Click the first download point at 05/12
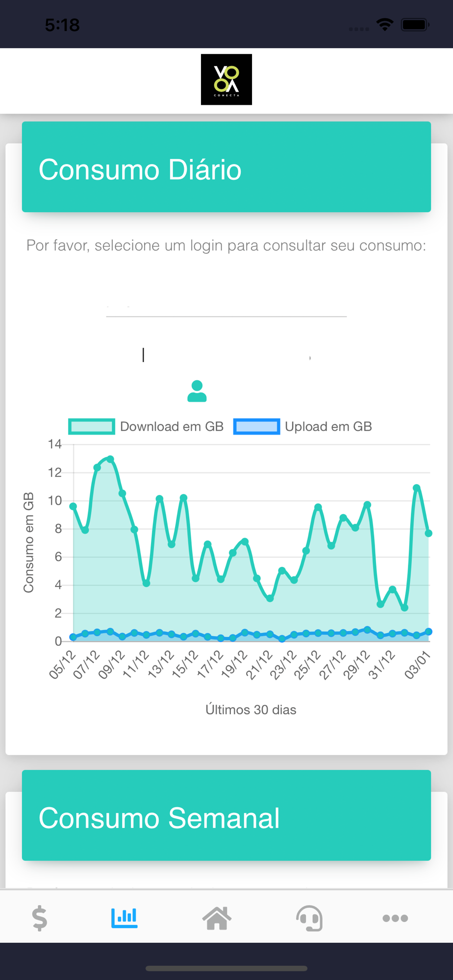453x980 pixels. tap(73, 506)
